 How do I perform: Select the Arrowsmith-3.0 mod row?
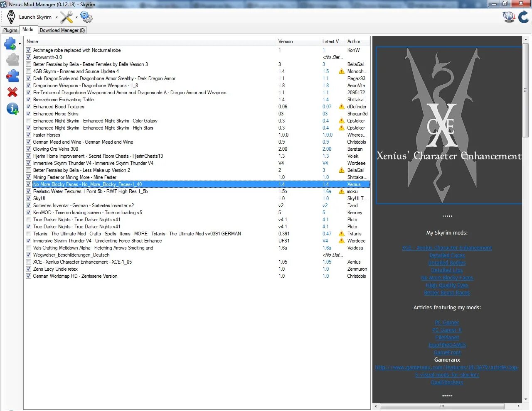[x=197, y=57]
